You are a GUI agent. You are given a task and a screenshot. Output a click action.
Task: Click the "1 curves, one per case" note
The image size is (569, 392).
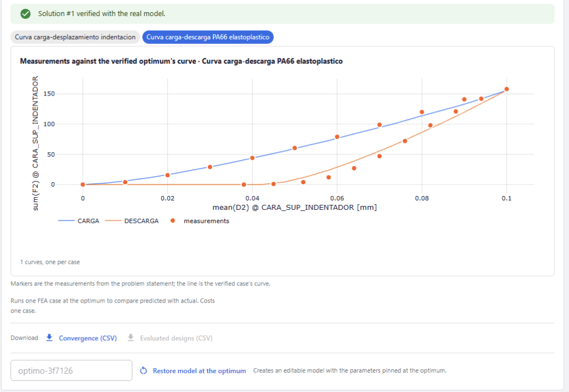49,262
